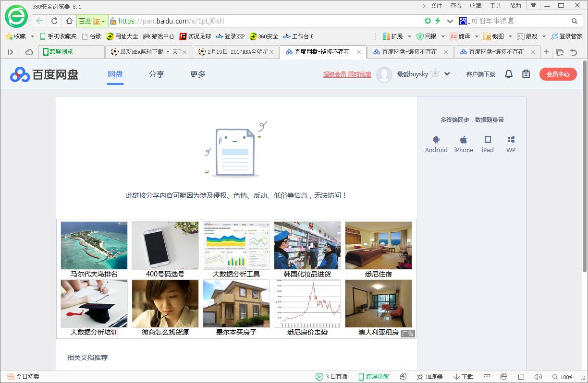Click the 100% zoom level control
Screen dimensions: 588x383
[563, 377]
